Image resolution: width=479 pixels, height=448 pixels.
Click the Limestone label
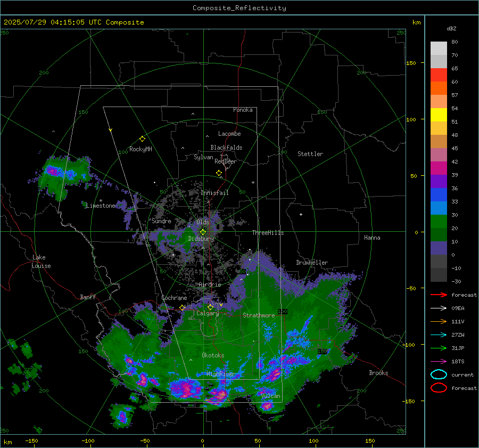[x=101, y=206]
